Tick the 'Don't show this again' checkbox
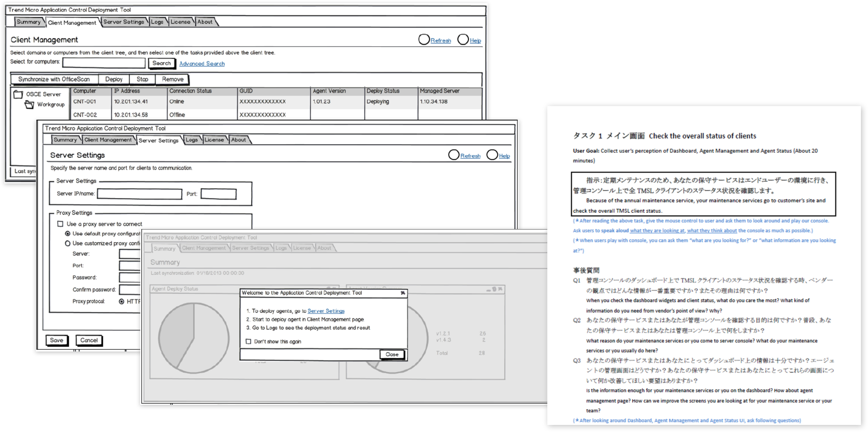 (248, 342)
